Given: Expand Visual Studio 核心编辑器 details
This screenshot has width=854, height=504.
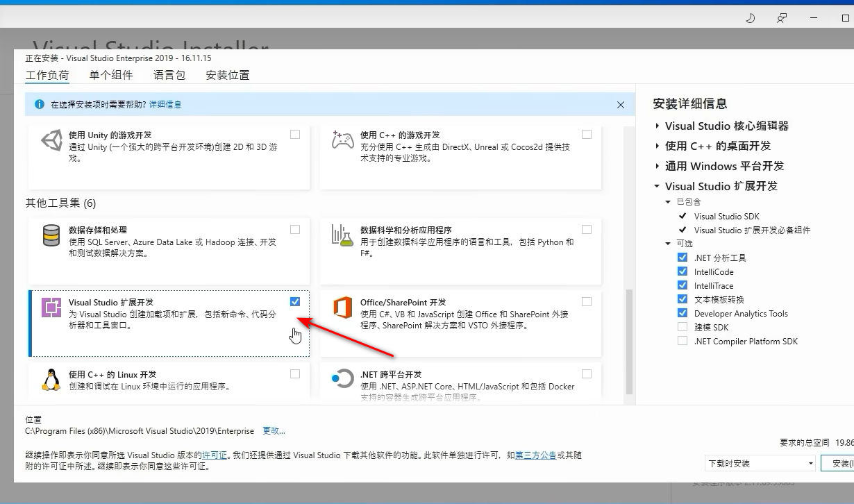Looking at the screenshot, I should 658,126.
